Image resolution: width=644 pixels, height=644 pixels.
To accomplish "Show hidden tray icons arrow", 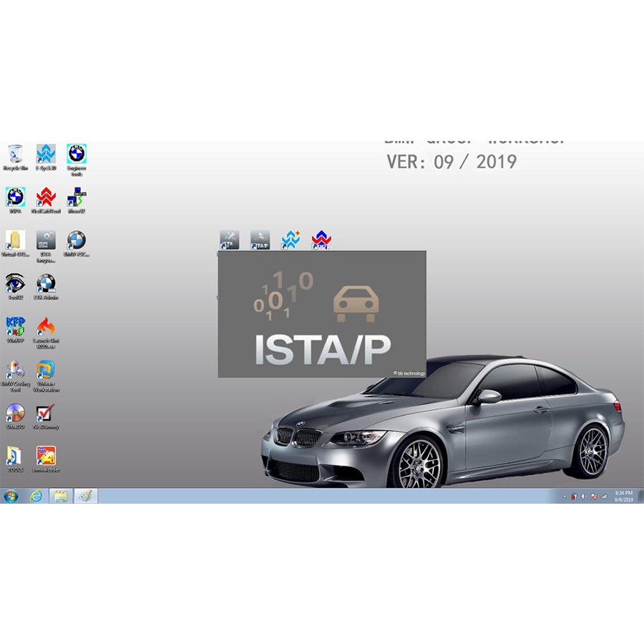I will [565, 497].
